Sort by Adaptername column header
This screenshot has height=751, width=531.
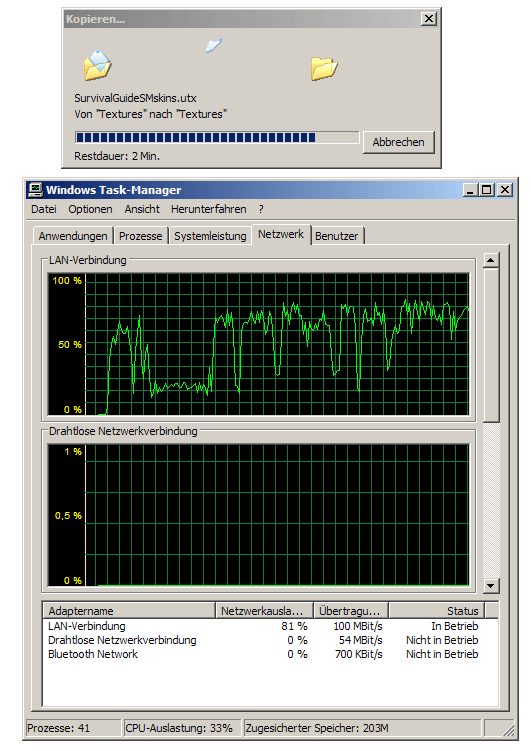(x=129, y=611)
